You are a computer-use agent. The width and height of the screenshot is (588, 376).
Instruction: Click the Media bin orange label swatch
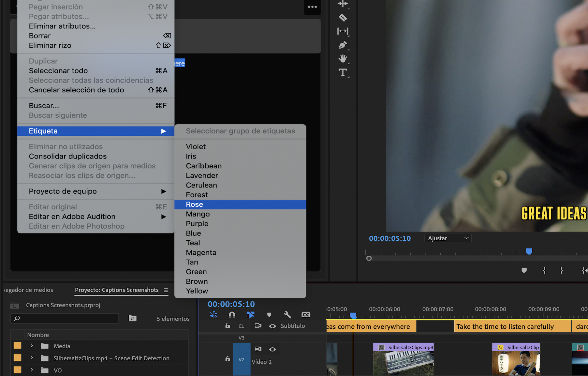pyautogui.click(x=18, y=346)
